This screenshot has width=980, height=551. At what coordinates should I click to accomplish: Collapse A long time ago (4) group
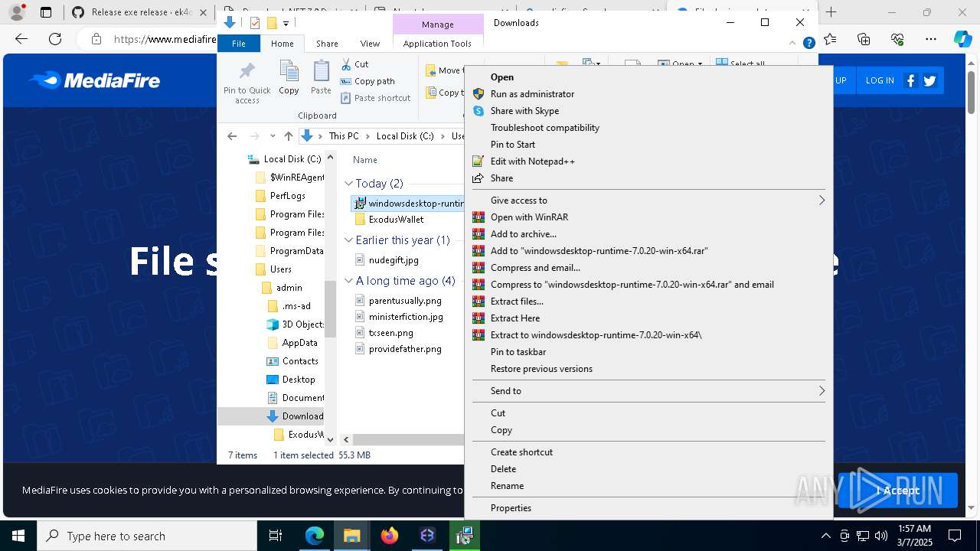click(x=348, y=281)
